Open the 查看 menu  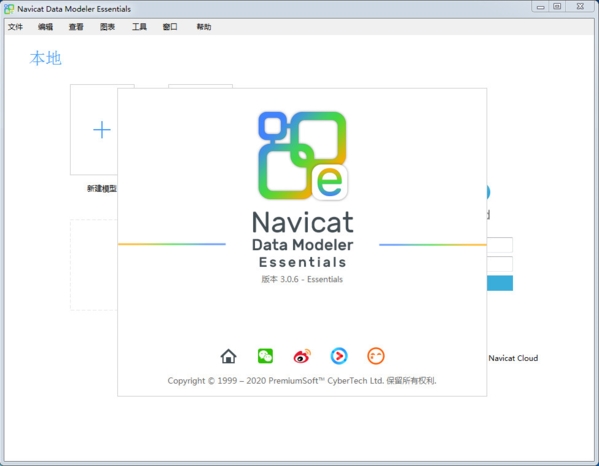point(76,27)
